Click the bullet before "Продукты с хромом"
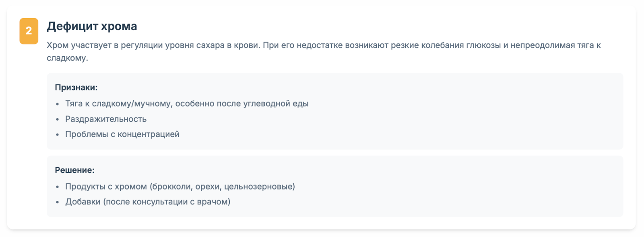Screen dimensions: 644x237 pos(58,187)
